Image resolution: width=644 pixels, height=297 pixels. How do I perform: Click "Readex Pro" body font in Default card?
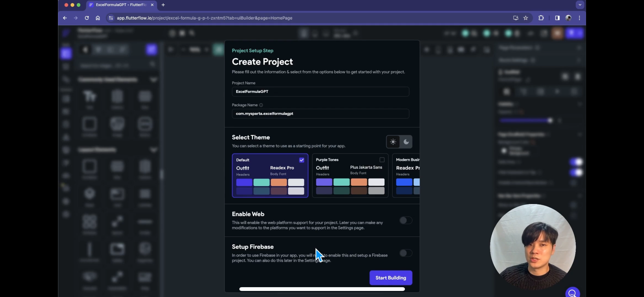pyautogui.click(x=282, y=168)
